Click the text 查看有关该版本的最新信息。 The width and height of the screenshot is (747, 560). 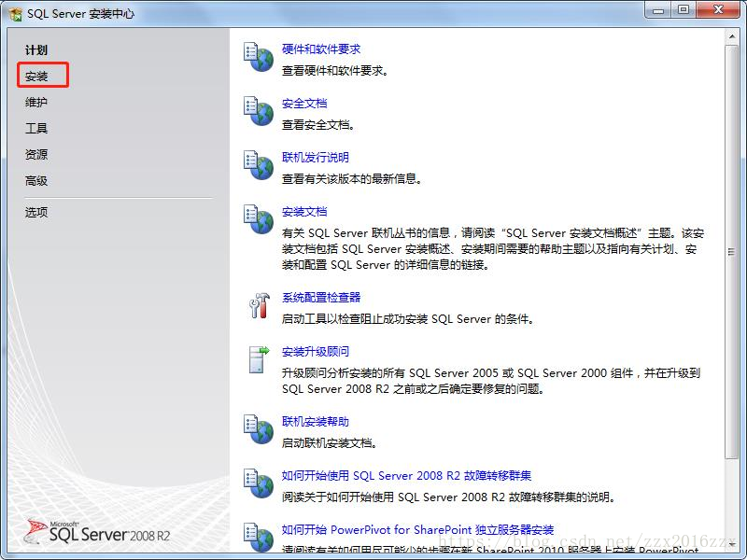click(x=352, y=179)
